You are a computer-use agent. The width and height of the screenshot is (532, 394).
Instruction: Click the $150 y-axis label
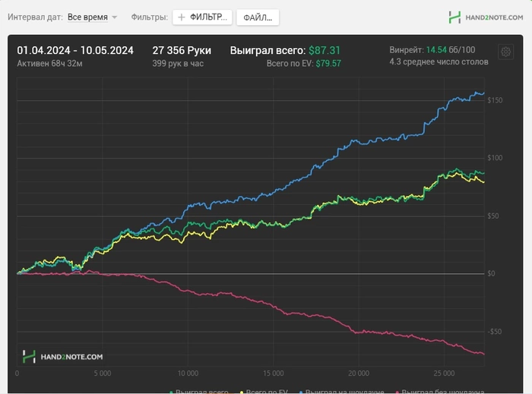(x=495, y=100)
